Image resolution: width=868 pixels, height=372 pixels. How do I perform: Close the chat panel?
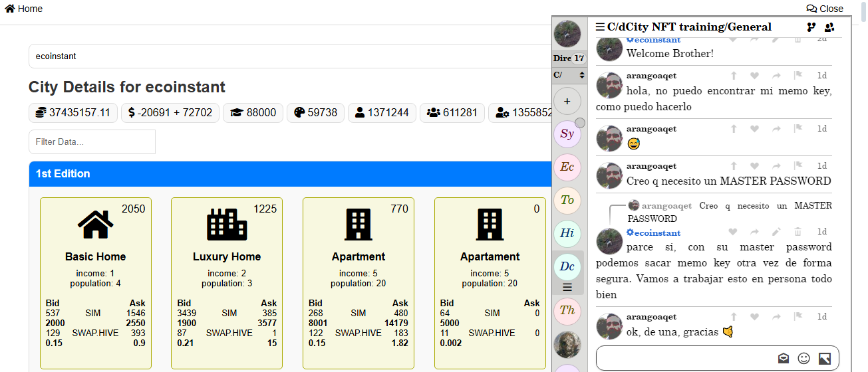pyautogui.click(x=825, y=9)
